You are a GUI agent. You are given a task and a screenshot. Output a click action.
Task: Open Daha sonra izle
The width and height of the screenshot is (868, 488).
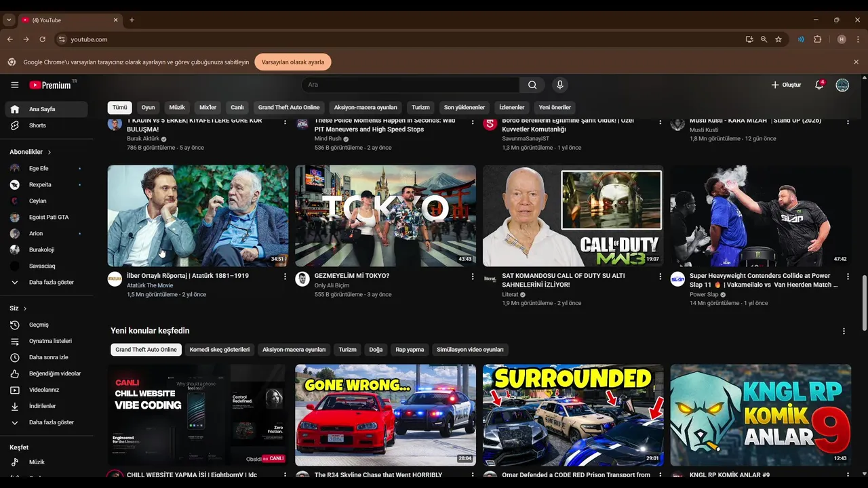[46, 357]
